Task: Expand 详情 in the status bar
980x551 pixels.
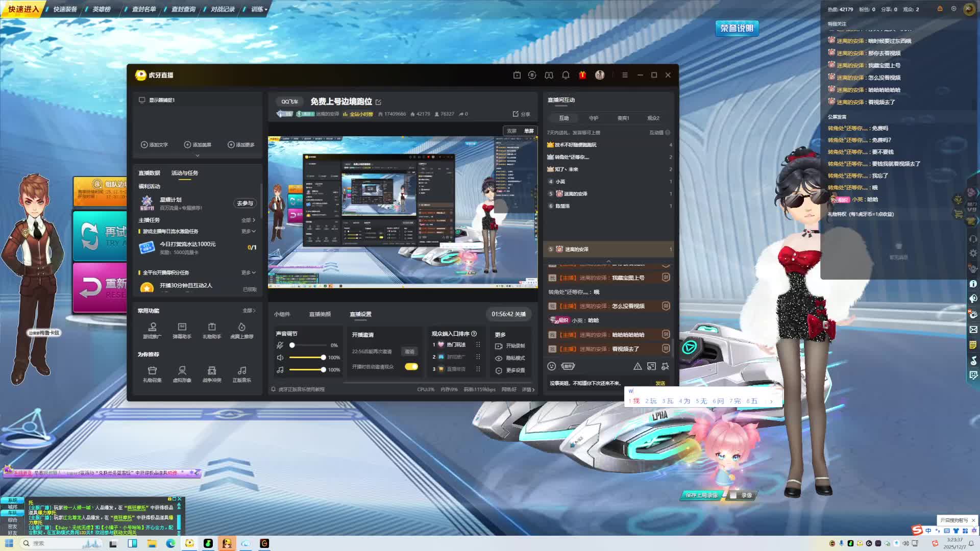Action: coord(528,389)
